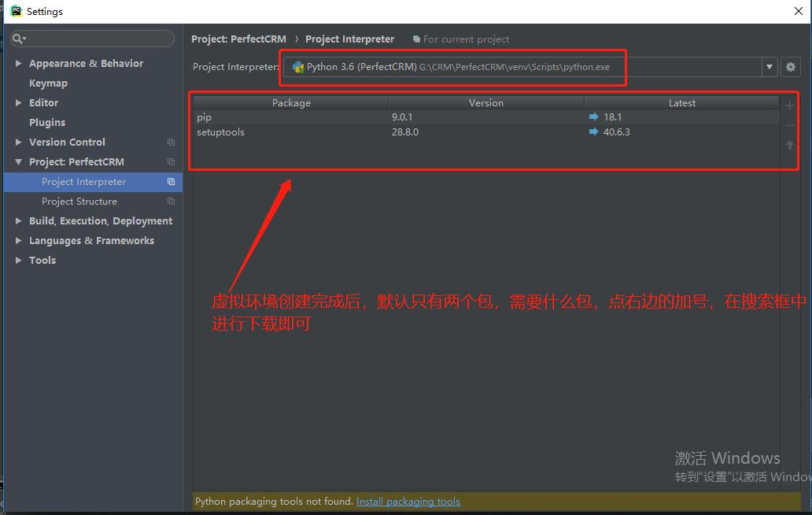Viewport: 812px width, 515px height.
Task: Select the pip package row
Action: [486, 117]
